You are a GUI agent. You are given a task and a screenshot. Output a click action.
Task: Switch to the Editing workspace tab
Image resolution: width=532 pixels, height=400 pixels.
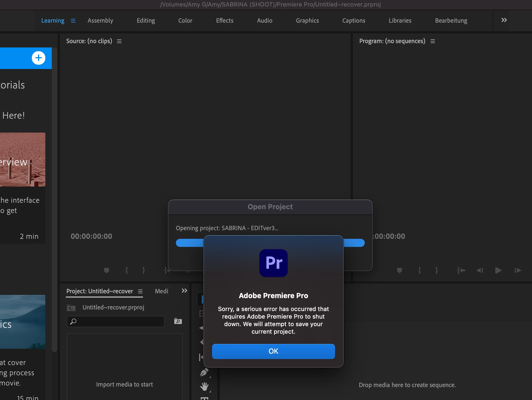146,20
